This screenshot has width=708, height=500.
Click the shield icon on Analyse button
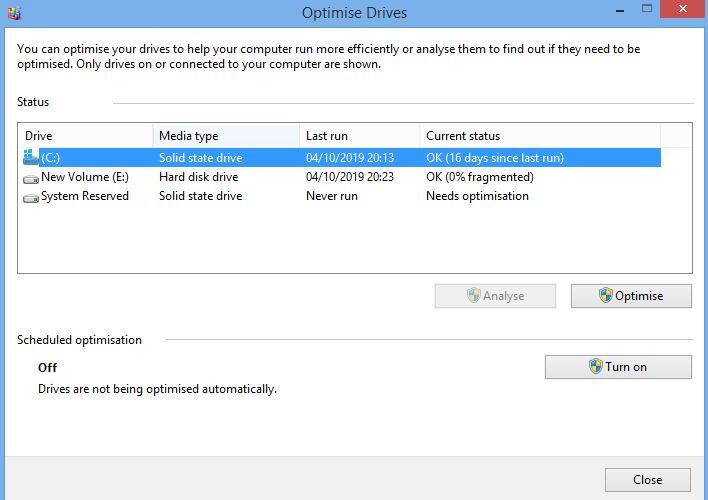point(474,296)
